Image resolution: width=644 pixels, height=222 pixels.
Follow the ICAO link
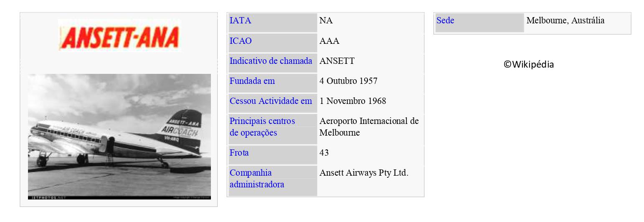[x=241, y=41]
